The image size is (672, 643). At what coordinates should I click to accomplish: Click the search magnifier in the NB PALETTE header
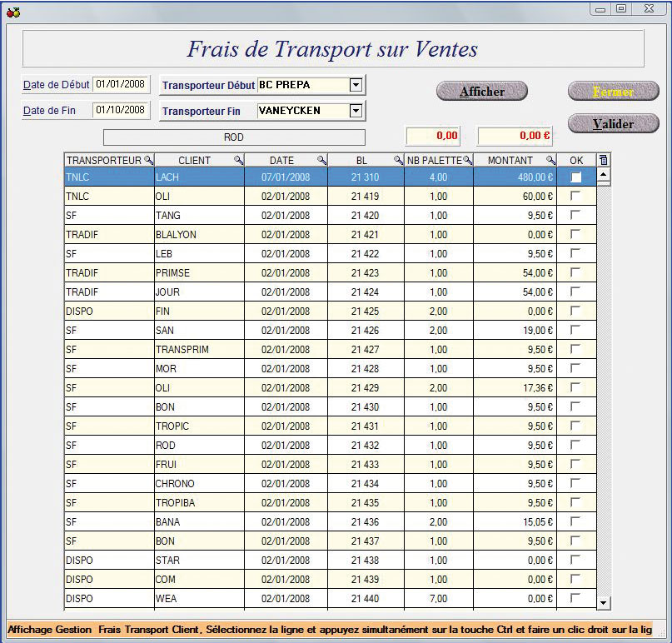(x=468, y=160)
